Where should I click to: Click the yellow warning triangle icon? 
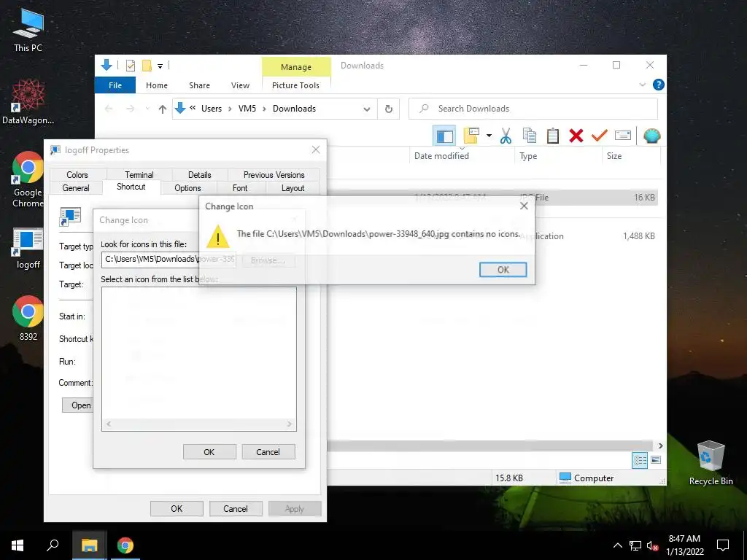pos(217,236)
